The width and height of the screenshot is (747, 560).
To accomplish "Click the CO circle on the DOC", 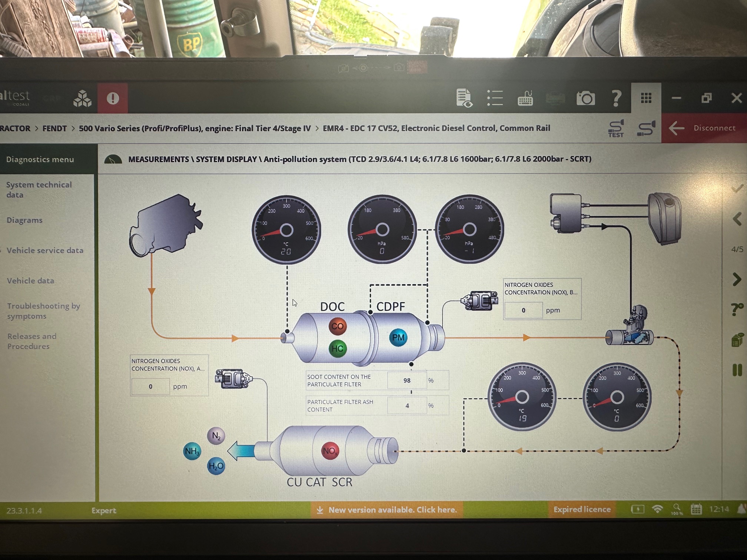I will tap(337, 326).
